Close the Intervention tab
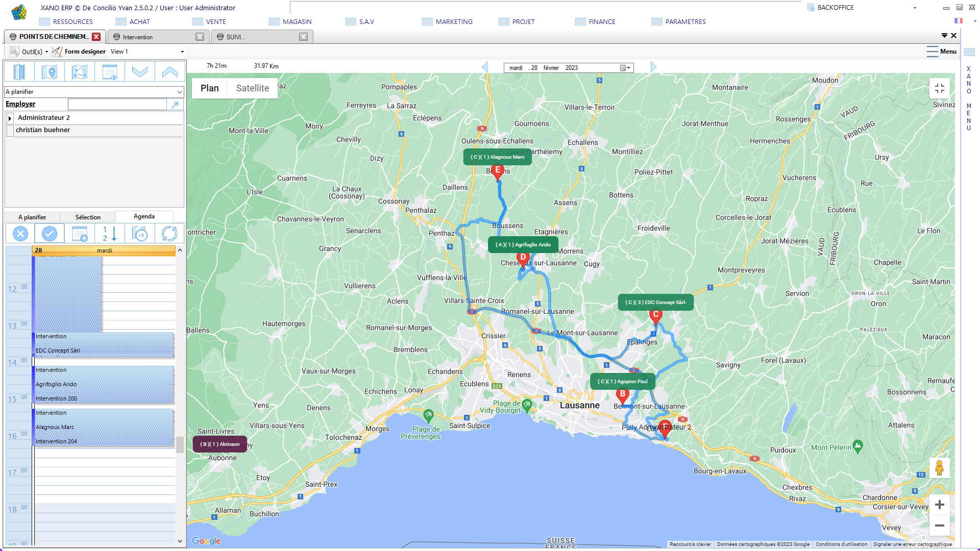The width and height of the screenshot is (980, 551). pos(200,37)
